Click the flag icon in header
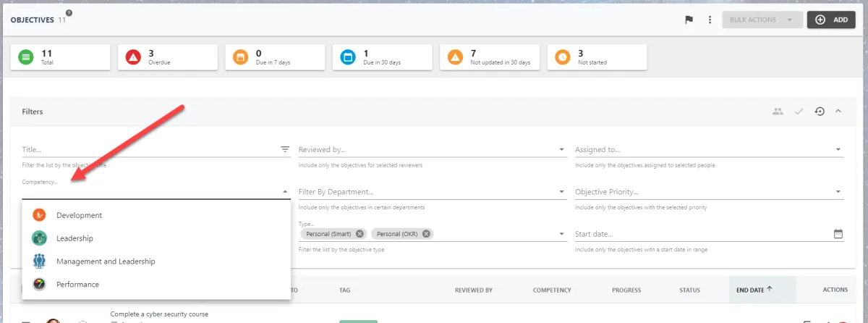Viewport: 868px width, 323px height. [689, 20]
